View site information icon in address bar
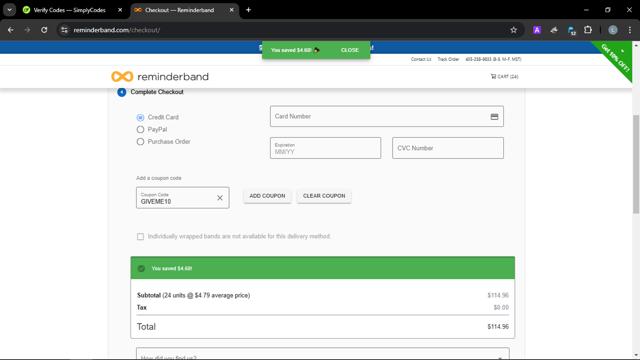640x360 pixels. tap(64, 30)
